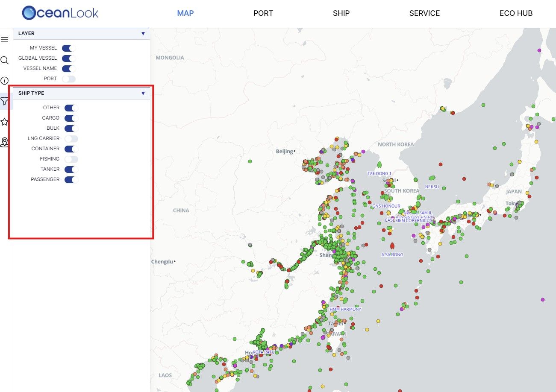This screenshot has width=556, height=392.
Task: Turn off the TANKER ship type
Action: pos(71,170)
